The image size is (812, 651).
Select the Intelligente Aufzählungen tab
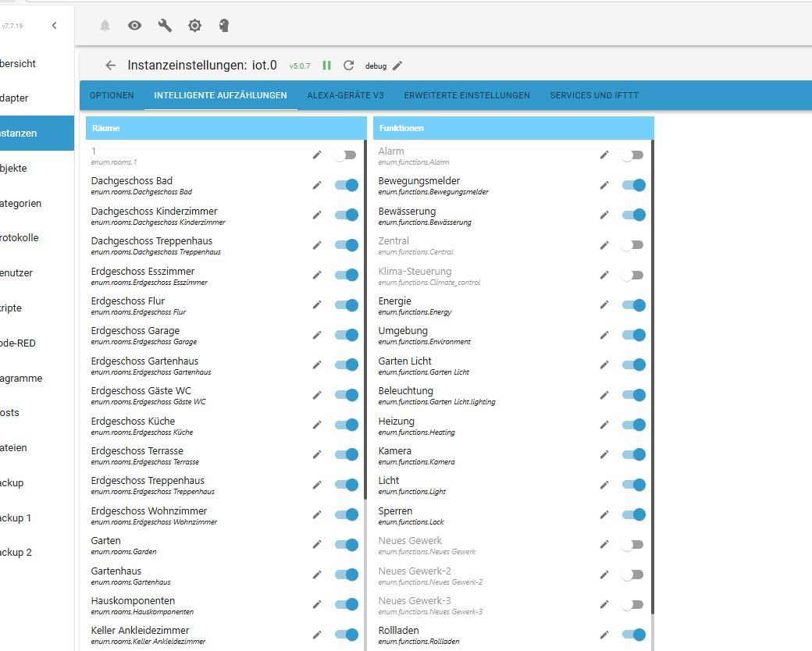click(x=221, y=95)
